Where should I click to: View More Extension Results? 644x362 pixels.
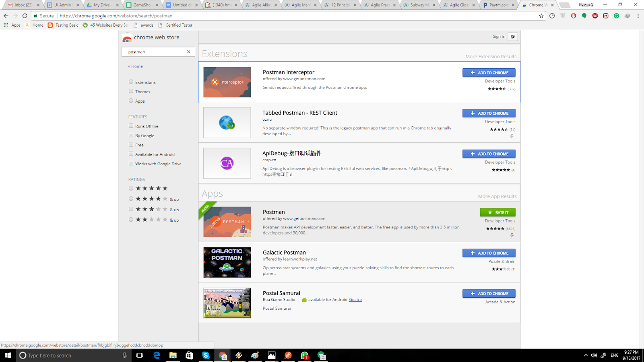pyautogui.click(x=491, y=57)
